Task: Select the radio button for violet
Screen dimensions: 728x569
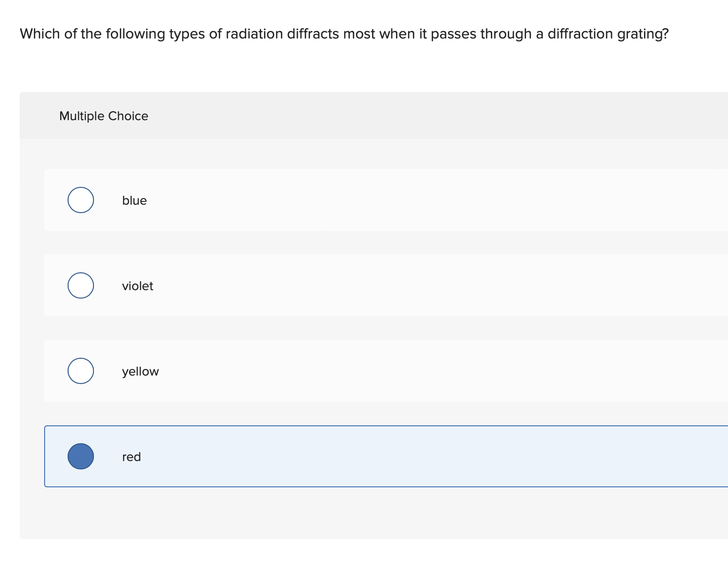Action: (x=80, y=285)
